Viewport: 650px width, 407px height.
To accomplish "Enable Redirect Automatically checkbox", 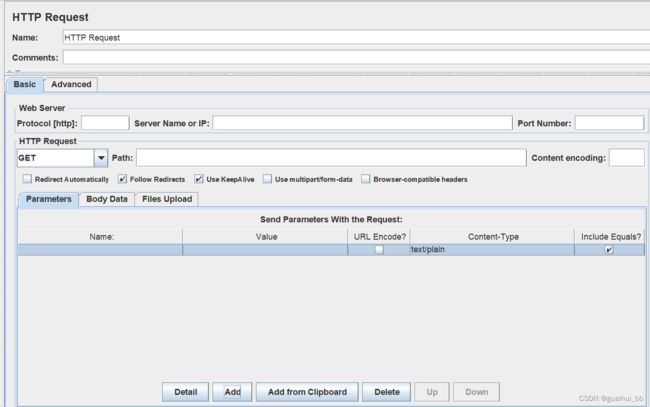I will coord(27,179).
